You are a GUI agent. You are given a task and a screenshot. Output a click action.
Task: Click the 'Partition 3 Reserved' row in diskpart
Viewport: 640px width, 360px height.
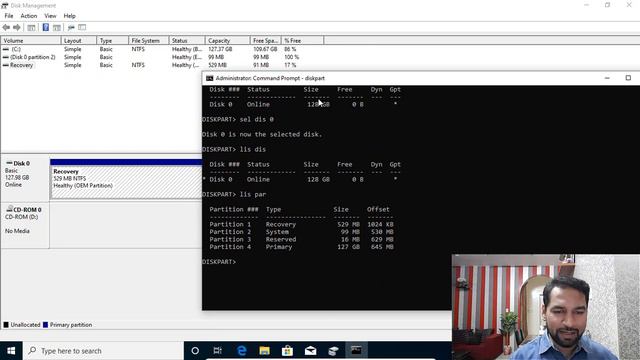[x=301, y=240]
